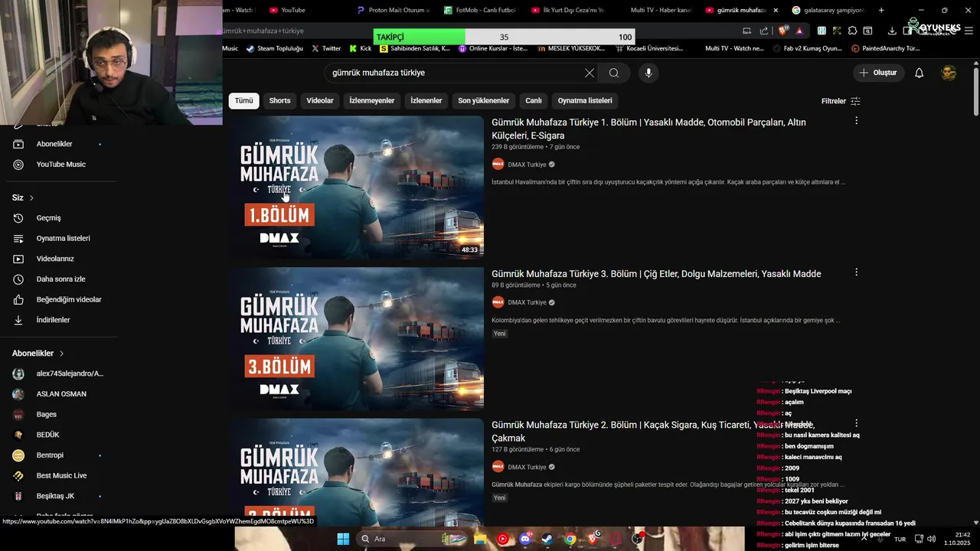
Task: Expand the Abonelikler section chevron
Action: [61, 354]
